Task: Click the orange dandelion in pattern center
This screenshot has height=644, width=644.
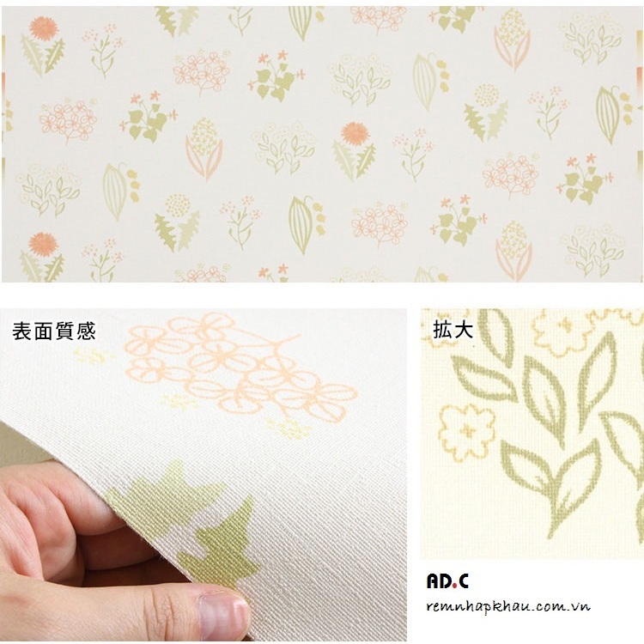Action: pos(355,133)
